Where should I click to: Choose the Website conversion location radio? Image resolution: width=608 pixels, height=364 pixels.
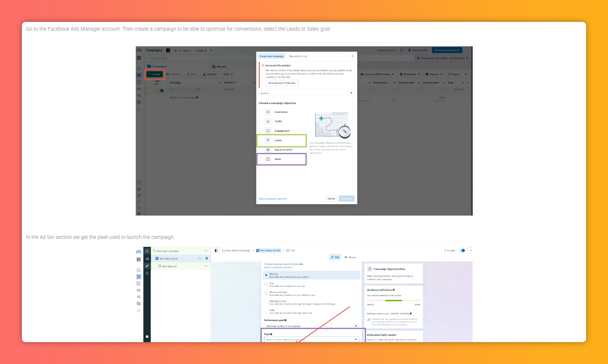coord(266,275)
